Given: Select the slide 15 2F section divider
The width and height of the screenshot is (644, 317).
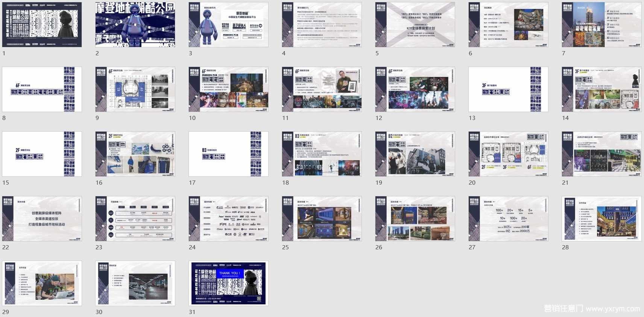Looking at the screenshot, I should point(42,154).
